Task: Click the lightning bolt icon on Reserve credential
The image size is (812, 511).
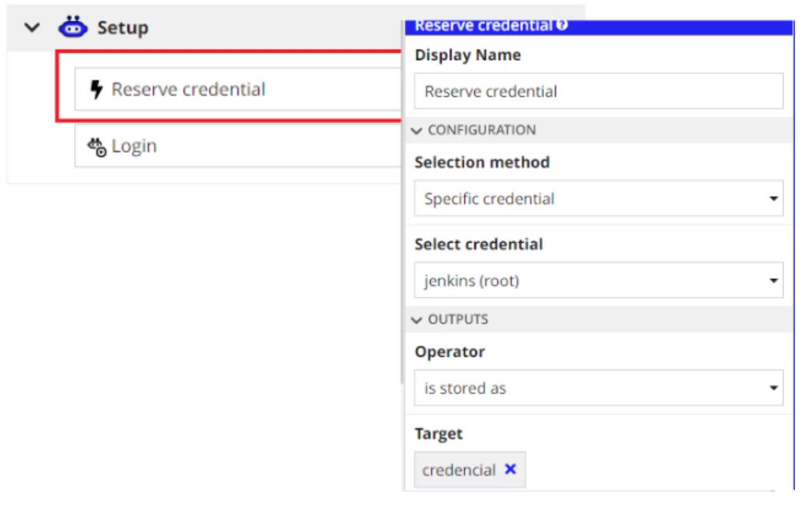Action: coord(96,89)
